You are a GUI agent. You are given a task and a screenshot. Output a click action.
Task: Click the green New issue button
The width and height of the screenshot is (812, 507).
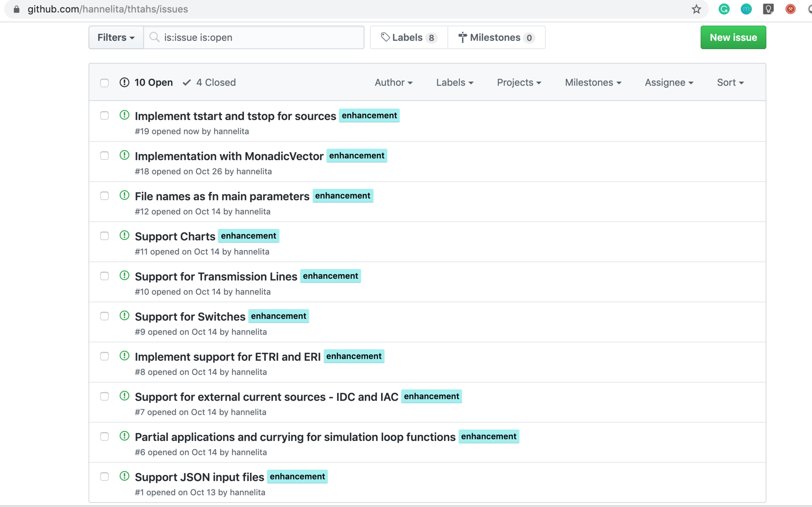[x=733, y=38]
